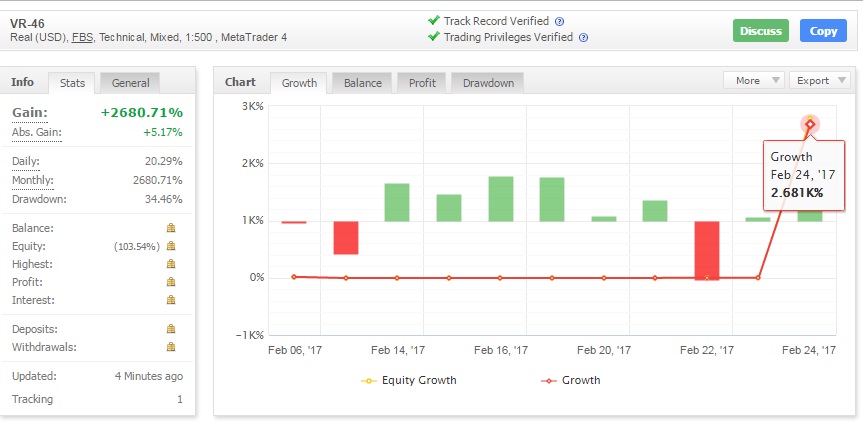Viewport: 863px width, 423px height.
Task: Open the FBS broker link
Action: pos(83,38)
